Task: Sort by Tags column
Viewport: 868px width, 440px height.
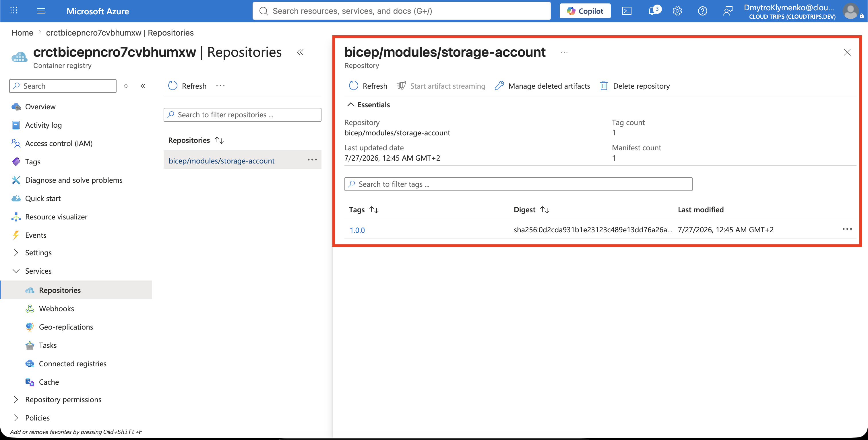Action: pyautogui.click(x=364, y=210)
